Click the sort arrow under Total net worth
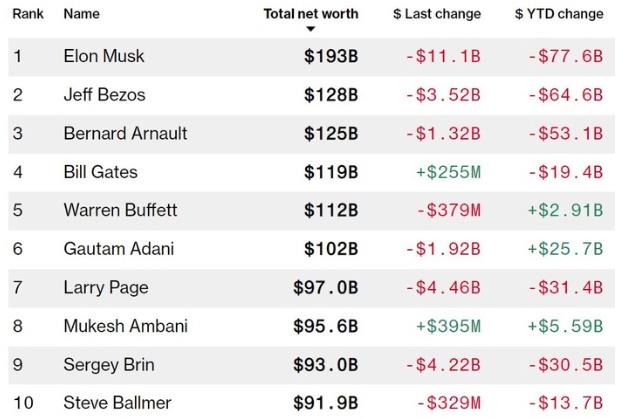The width and height of the screenshot is (624, 418). 310,29
